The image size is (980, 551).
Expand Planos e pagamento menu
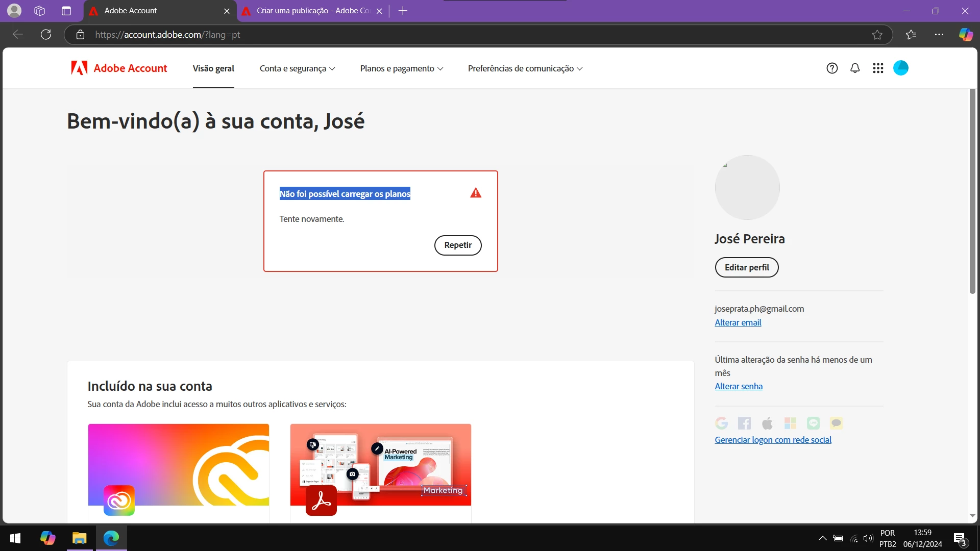pyautogui.click(x=401, y=68)
